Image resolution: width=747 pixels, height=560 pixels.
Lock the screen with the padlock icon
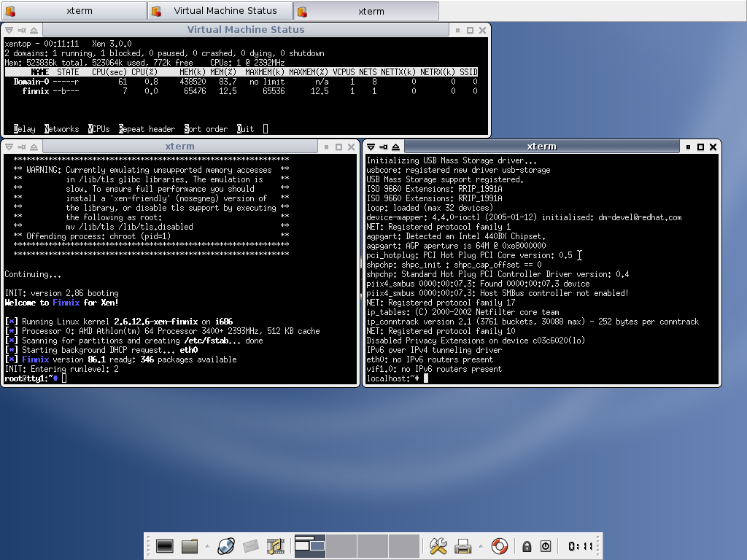pos(526,545)
